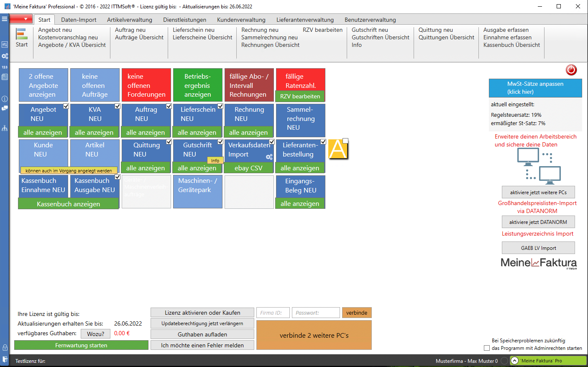The width and height of the screenshot is (588, 367).
Task: Open Quittungen Übersicht from the ribbon
Action: [x=446, y=37]
